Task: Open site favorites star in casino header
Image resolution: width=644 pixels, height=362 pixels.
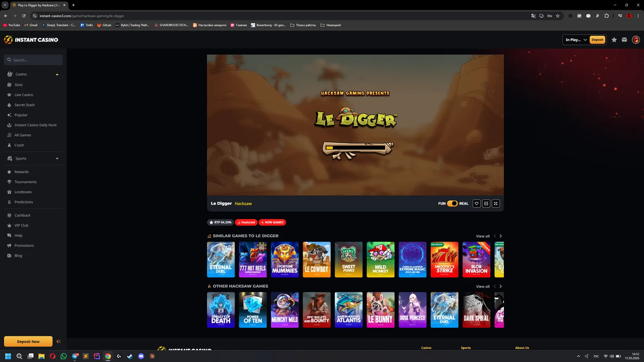Action: click(614, 39)
